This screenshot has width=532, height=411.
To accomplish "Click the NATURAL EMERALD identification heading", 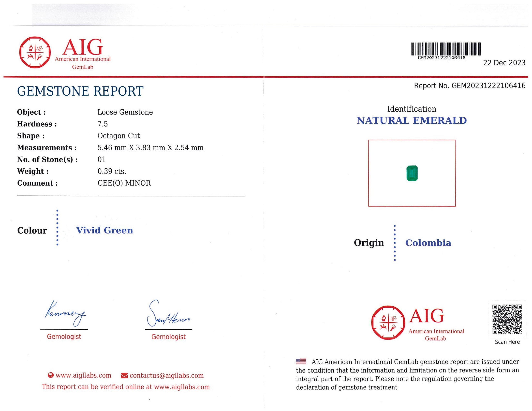I will tap(412, 121).
